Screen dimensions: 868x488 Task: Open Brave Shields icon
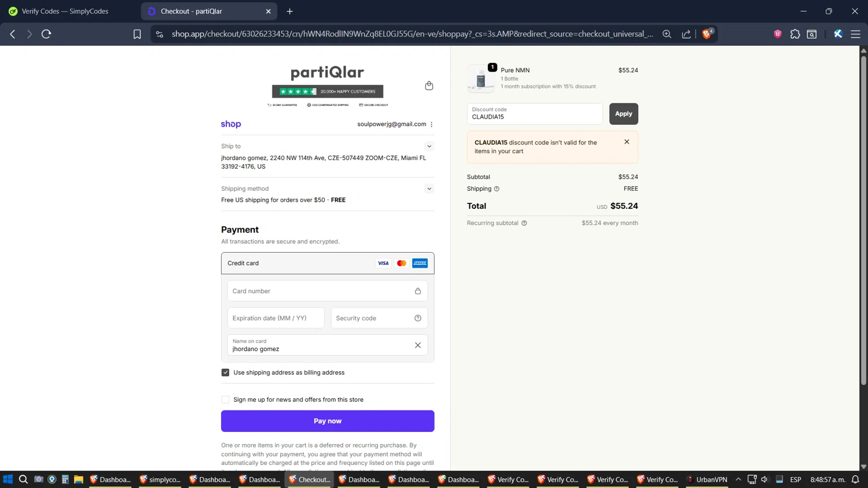tap(707, 34)
